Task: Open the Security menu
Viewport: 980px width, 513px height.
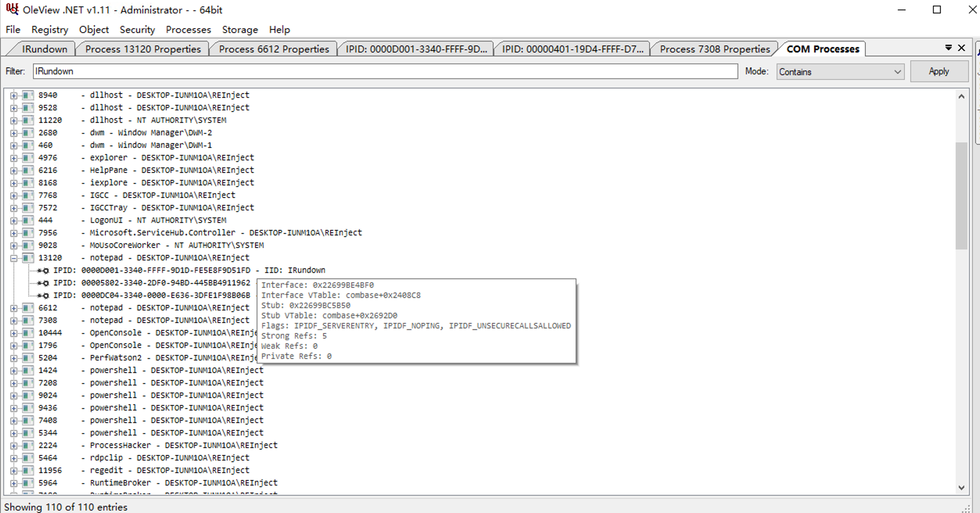Action: tap(137, 30)
